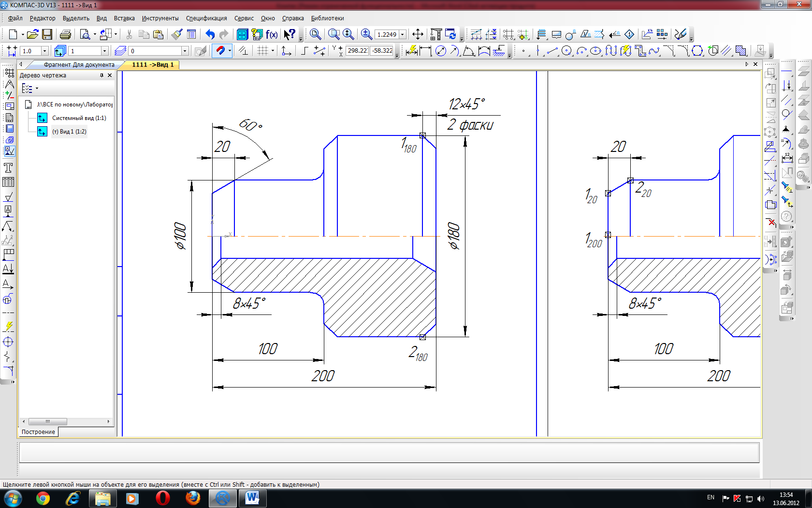Print document with printer icon
The image size is (812, 508).
coord(65,34)
